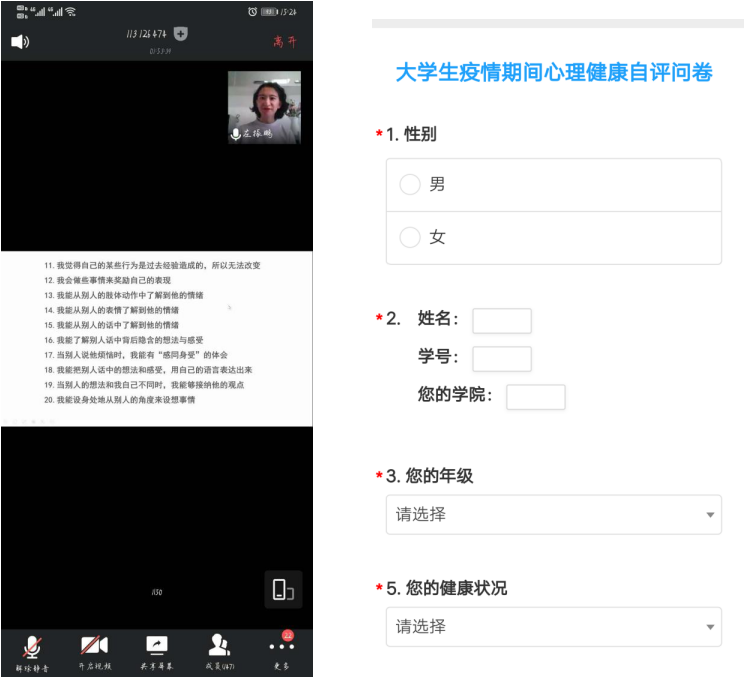Focus the 您的学院 college input field

(x=535, y=397)
